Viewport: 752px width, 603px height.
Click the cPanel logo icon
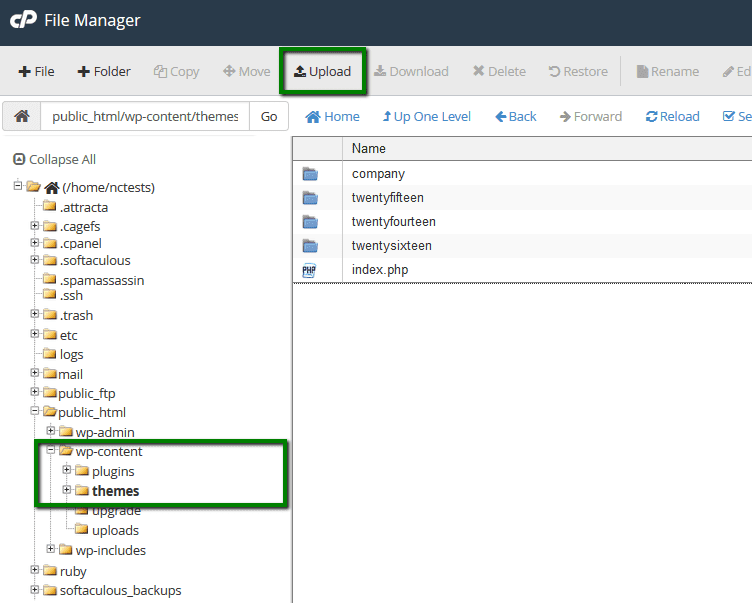pyautogui.click(x=24, y=20)
